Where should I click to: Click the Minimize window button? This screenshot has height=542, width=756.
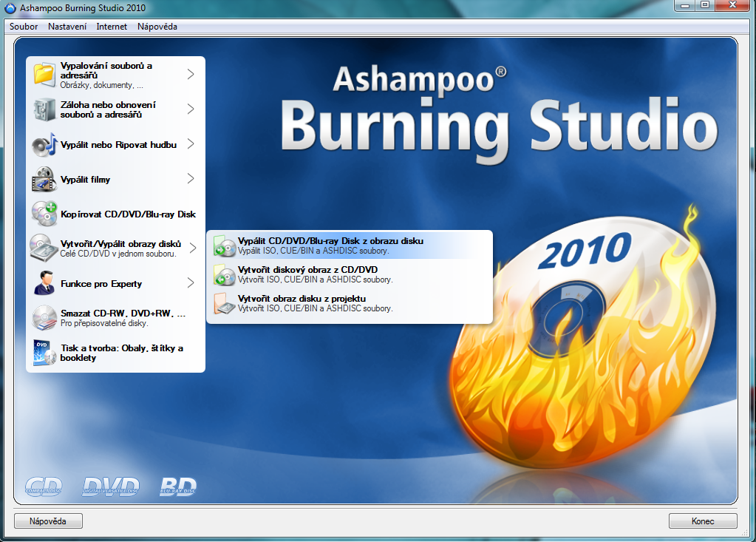coord(684,5)
